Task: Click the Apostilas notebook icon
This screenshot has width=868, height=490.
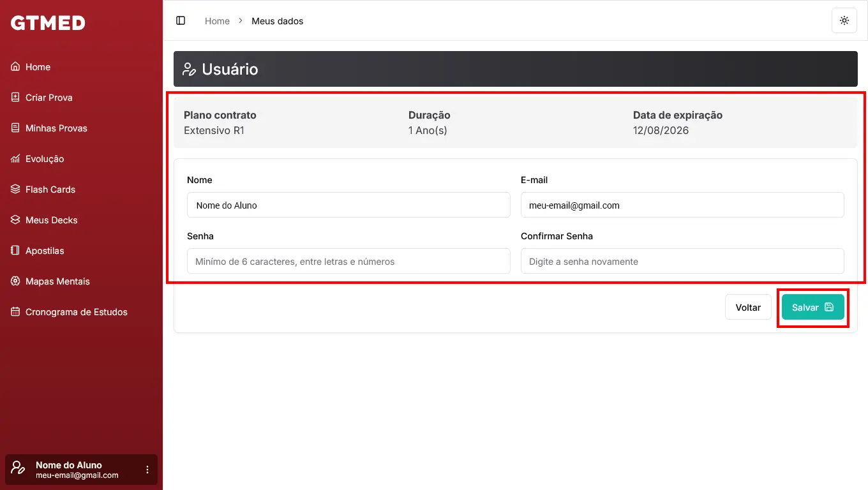Action: pyautogui.click(x=15, y=251)
